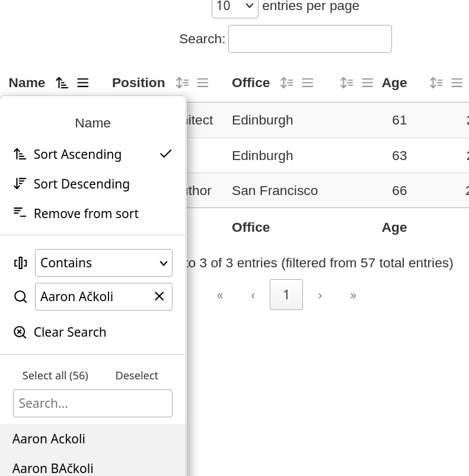This screenshot has width=469, height=476.
Task: Choose Sort Descending from the menu
Action: click(x=82, y=184)
